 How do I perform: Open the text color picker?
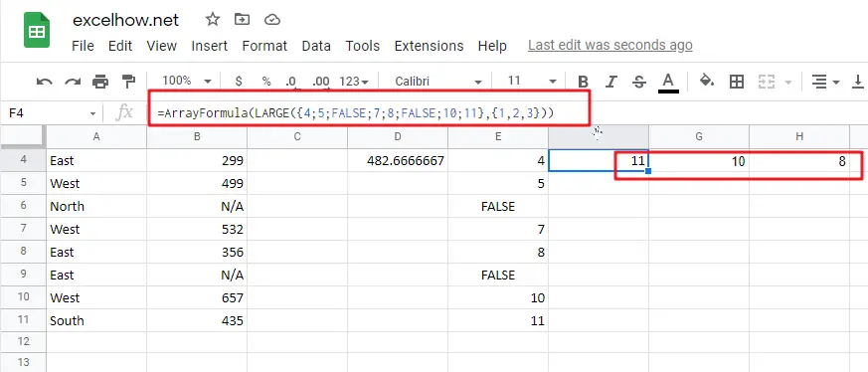click(x=668, y=83)
